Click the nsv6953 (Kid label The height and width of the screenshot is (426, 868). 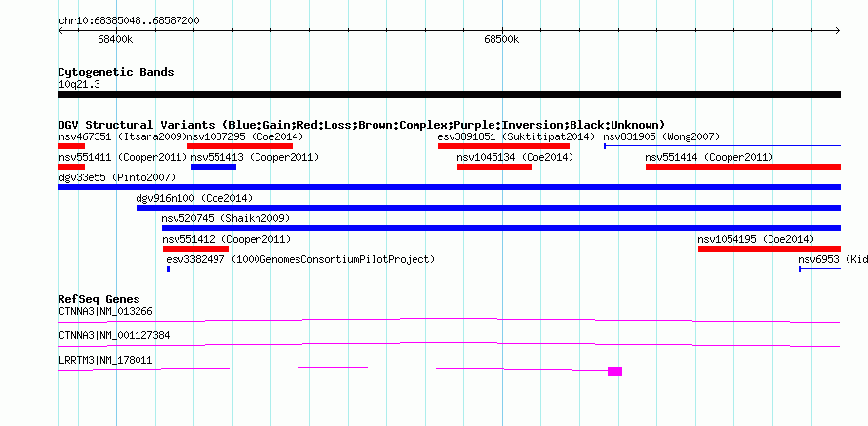(x=833, y=260)
